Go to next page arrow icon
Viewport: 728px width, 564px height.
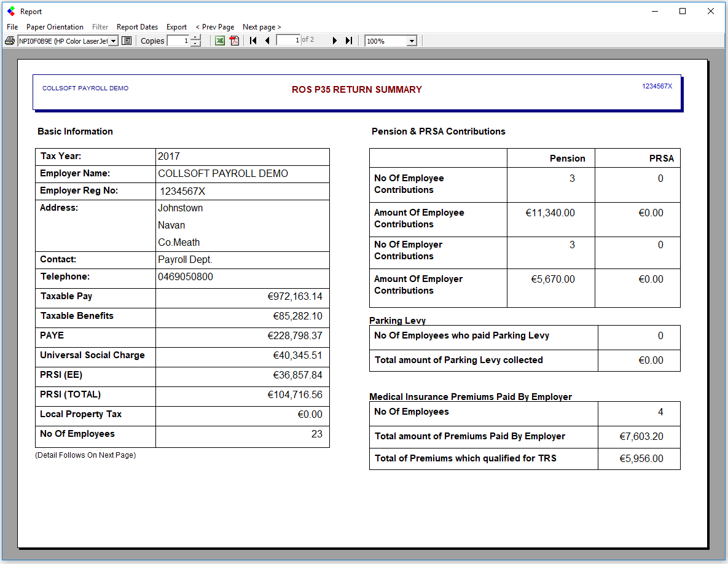point(335,41)
